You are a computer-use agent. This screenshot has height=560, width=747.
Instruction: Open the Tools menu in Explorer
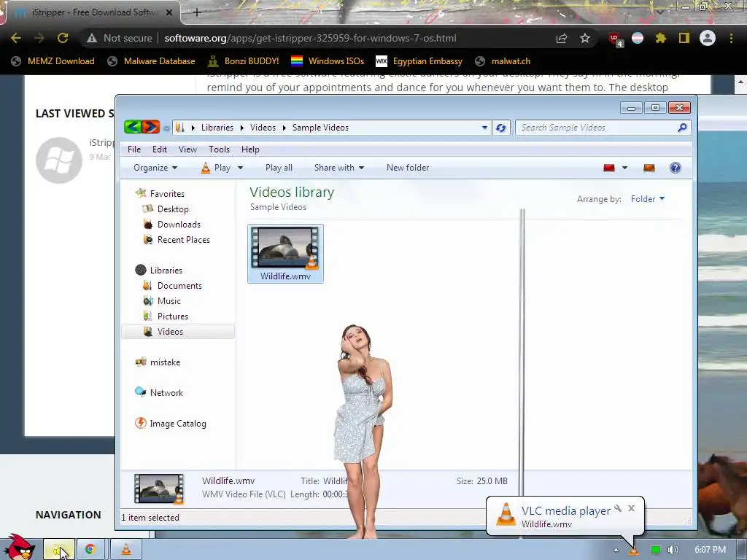(x=219, y=149)
